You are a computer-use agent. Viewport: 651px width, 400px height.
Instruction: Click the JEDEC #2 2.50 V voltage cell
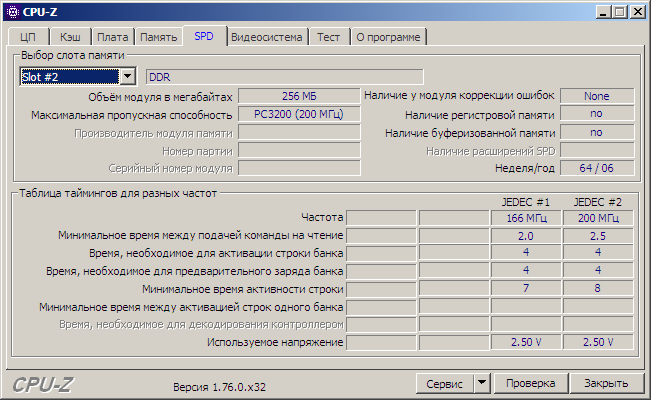[x=598, y=342]
